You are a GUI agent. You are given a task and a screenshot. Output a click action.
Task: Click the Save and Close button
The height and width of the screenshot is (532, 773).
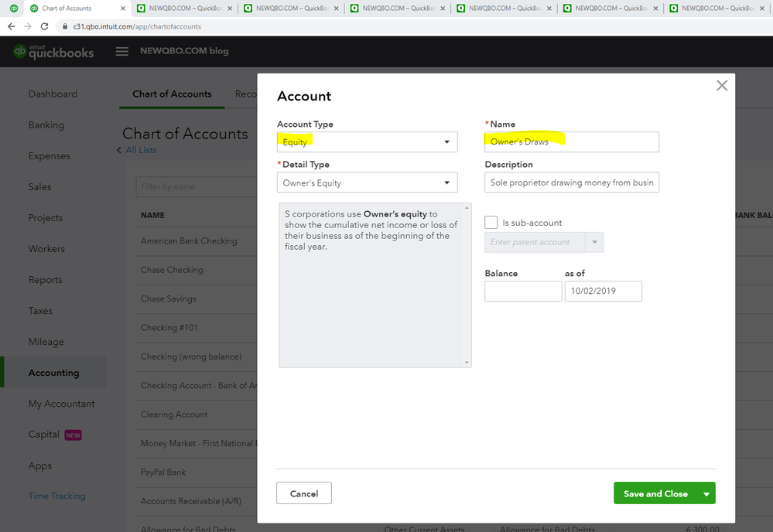click(x=655, y=493)
